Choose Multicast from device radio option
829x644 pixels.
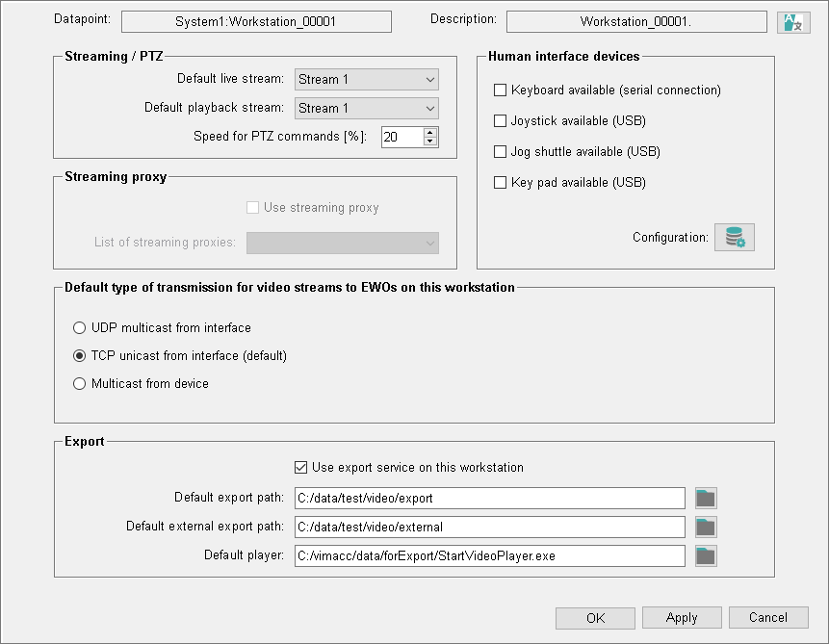point(80,384)
